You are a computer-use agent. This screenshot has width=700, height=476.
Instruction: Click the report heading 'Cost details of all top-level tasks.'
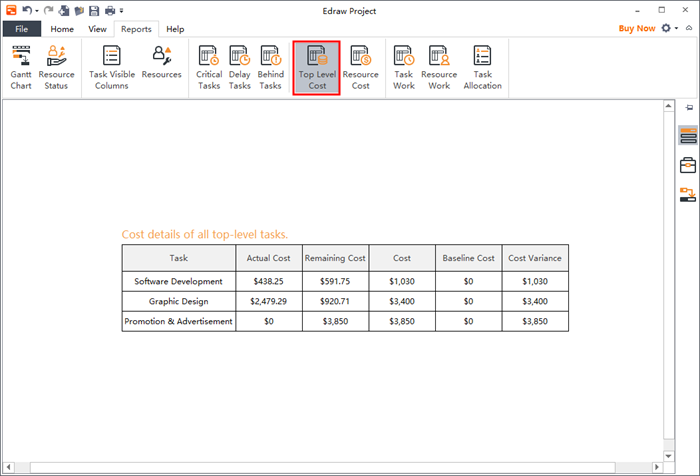[x=205, y=234]
